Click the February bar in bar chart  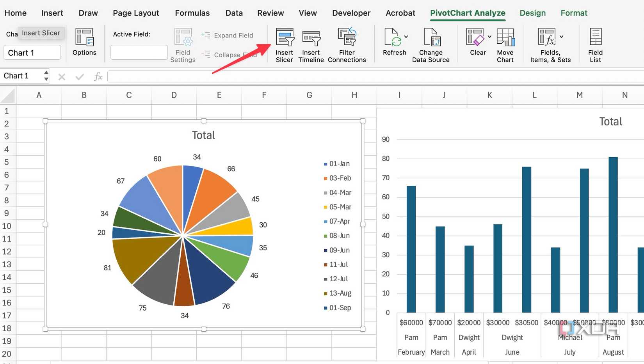411,249
